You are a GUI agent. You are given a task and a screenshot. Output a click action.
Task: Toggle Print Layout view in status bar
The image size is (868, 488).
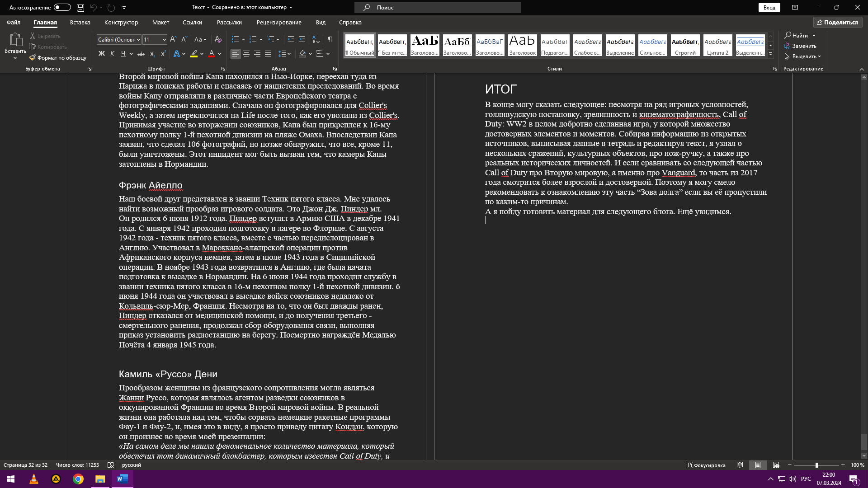coord(758,465)
